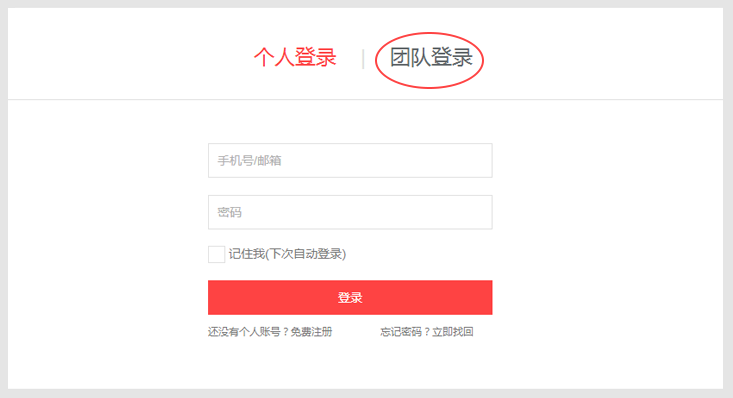Switch to the 团队登录 tab
Viewport: 733px width, 398px height.
pos(431,58)
